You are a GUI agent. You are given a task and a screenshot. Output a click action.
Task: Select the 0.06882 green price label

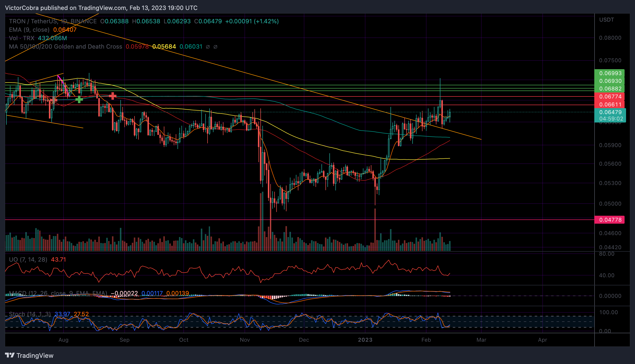pos(609,89)
